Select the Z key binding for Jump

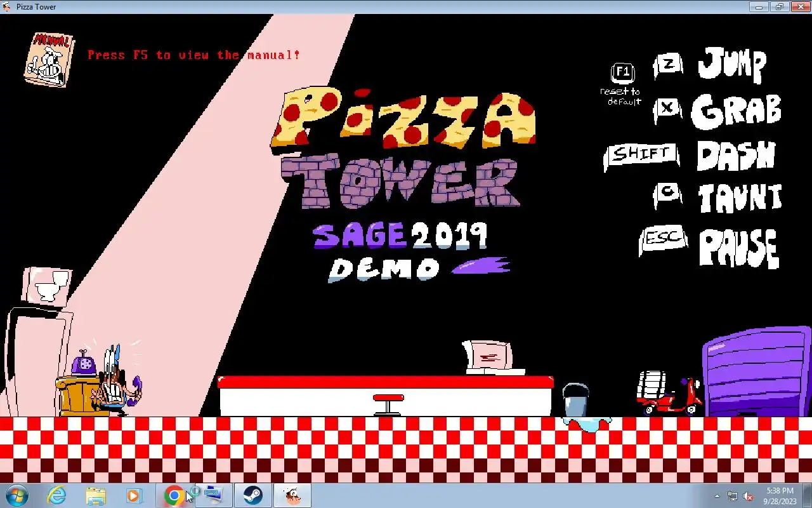coord(667,64)
